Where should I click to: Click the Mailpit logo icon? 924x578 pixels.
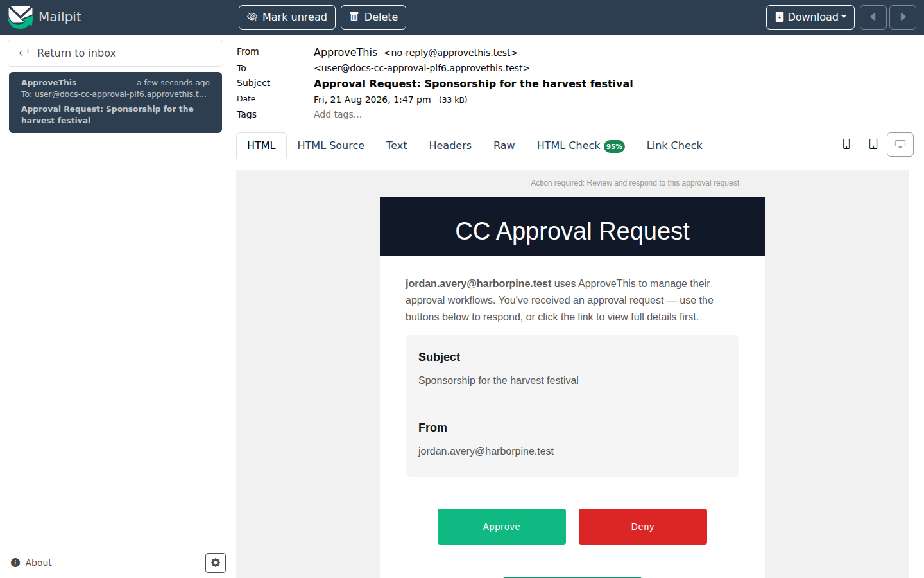click(x=20, y=17)
